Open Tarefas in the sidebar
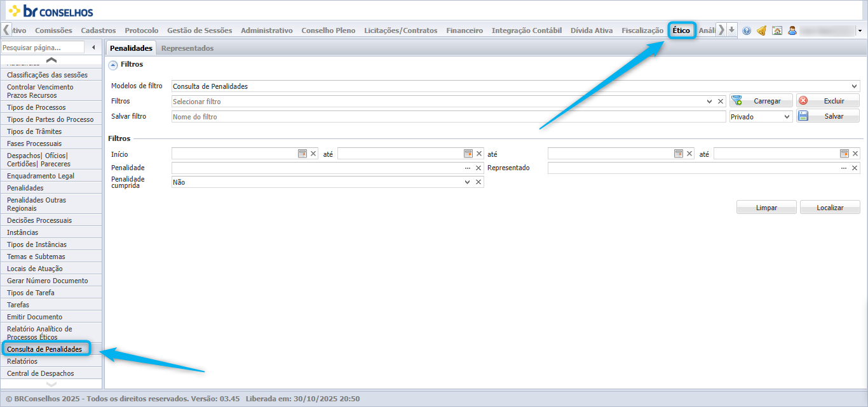This screenshot has height=407, width=868. click(51, 305)
